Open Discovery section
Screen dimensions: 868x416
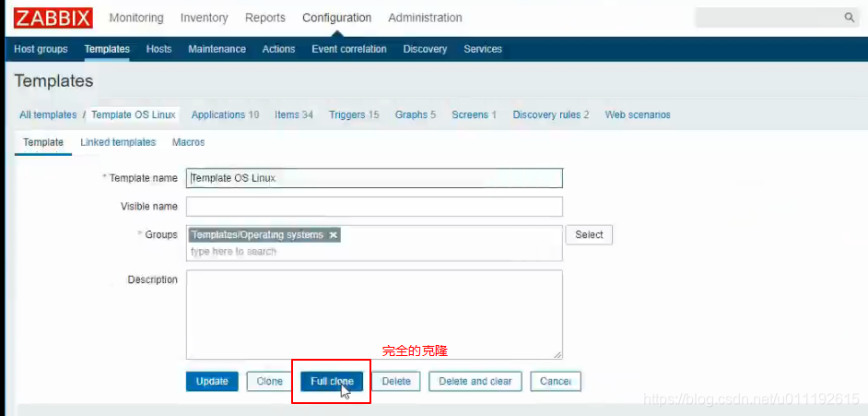pos(425,49)
